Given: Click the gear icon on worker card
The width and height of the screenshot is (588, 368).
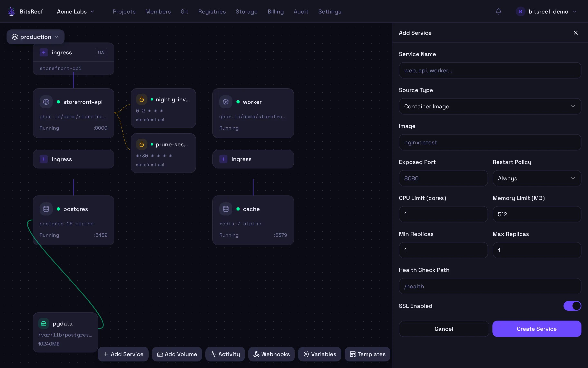Looking at the screenshot, I should coord(226,102).
